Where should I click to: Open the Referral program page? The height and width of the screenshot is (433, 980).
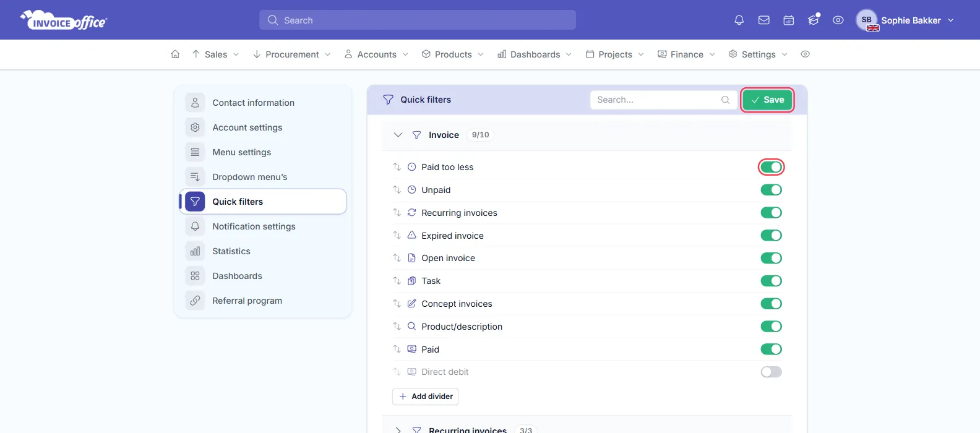coord(263,301)
